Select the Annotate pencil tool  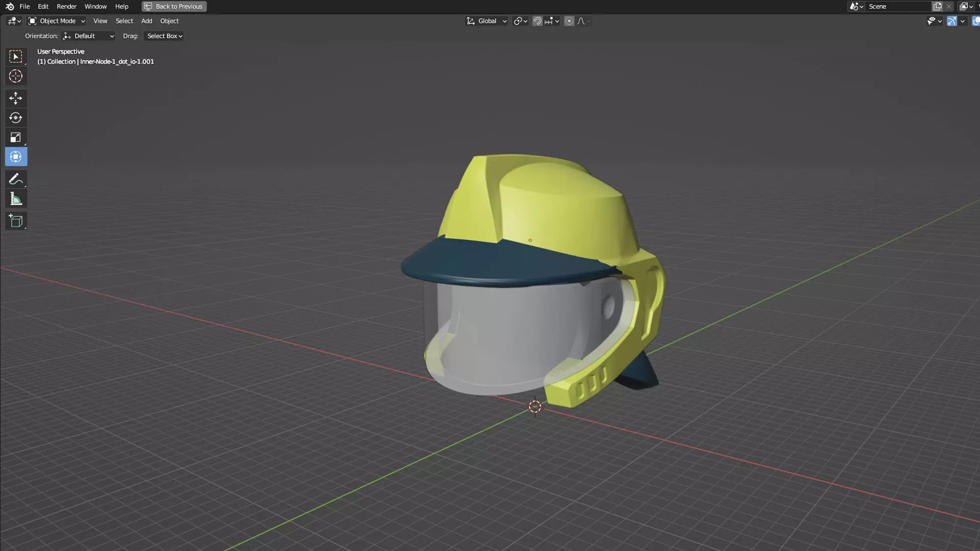coord(16,179)
